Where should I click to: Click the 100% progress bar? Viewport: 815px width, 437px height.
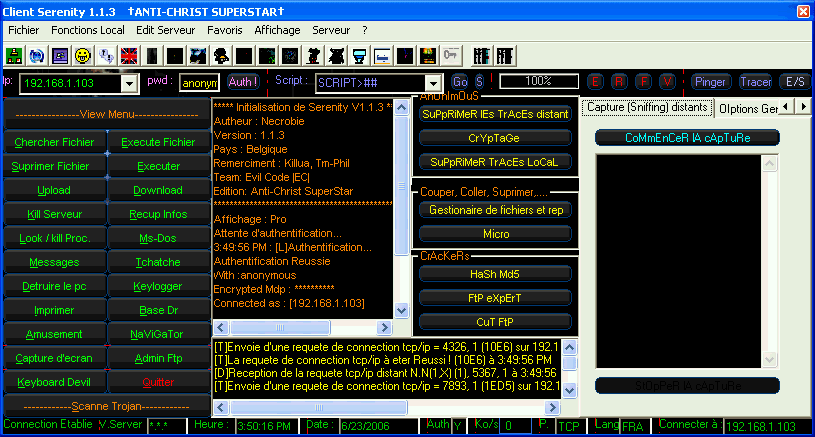tap(539, 82)
